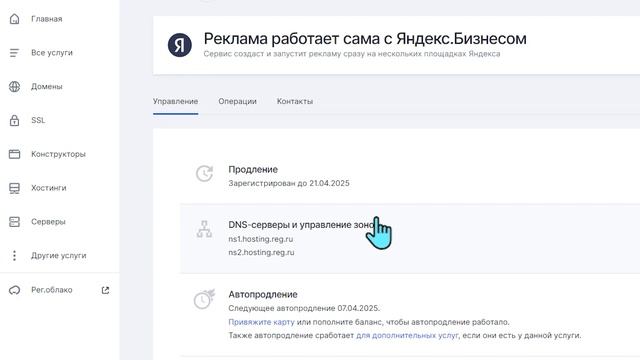The height and width of the screenshot is (360, 640).
Task: Click the Yandex logo in the banner
Action: pyautogui.click(x=180, y=45)
